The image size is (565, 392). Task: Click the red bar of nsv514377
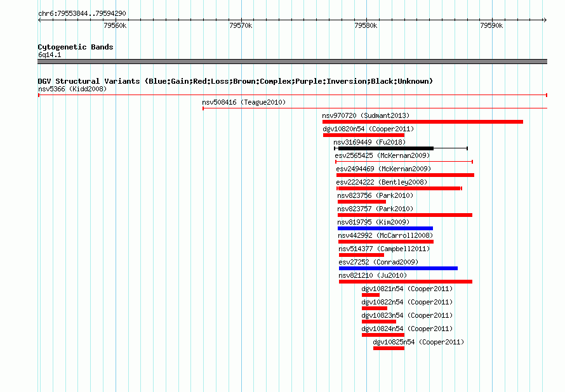tap(361, 255)
